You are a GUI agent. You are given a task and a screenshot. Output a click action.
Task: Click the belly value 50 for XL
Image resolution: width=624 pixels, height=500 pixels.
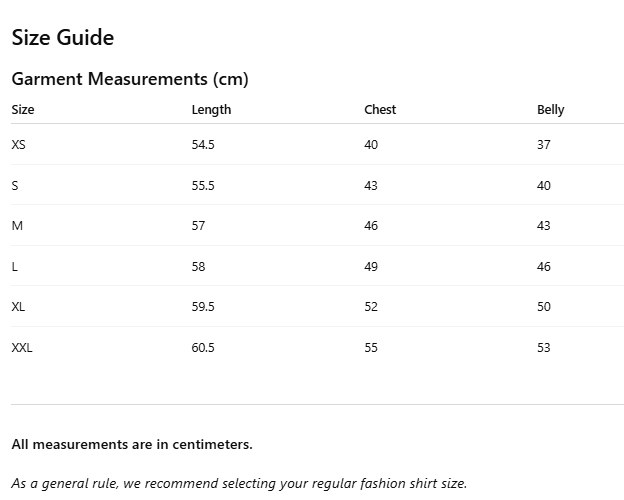point(544,307)
